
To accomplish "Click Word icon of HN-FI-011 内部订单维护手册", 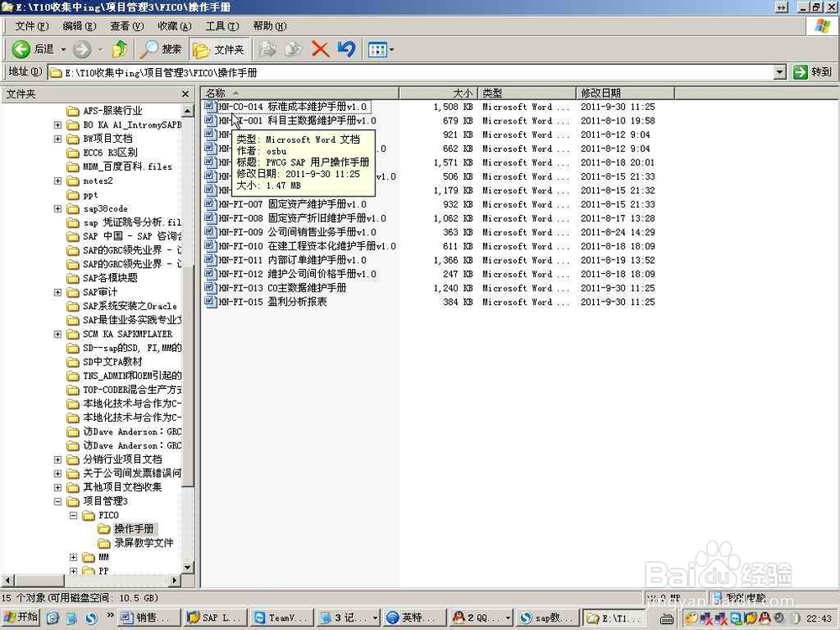I will pyautogui.click(x=210, y=260).
